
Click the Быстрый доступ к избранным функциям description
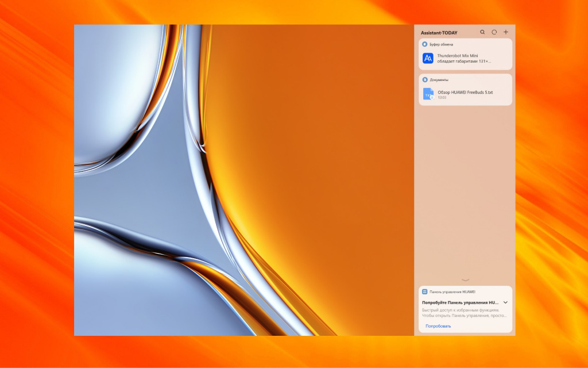pyautogui.click(x=464, y=313)
